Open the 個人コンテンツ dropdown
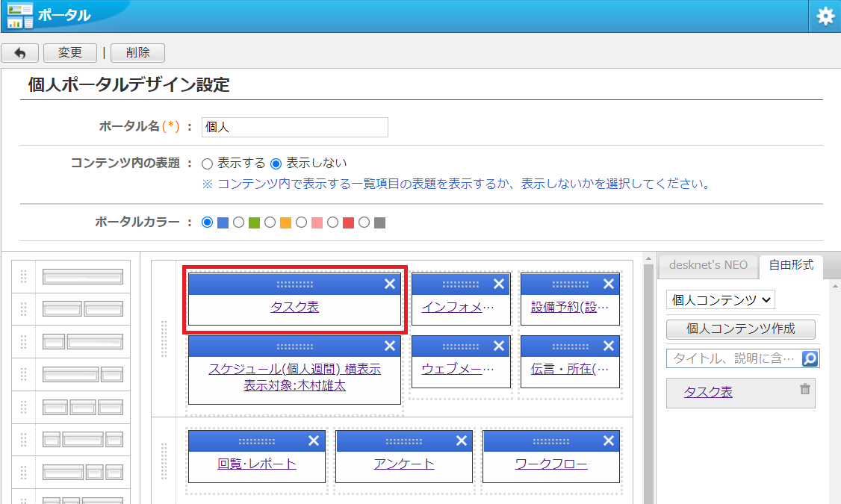Viewport: 841px width, 504px height. coord(720,300)
